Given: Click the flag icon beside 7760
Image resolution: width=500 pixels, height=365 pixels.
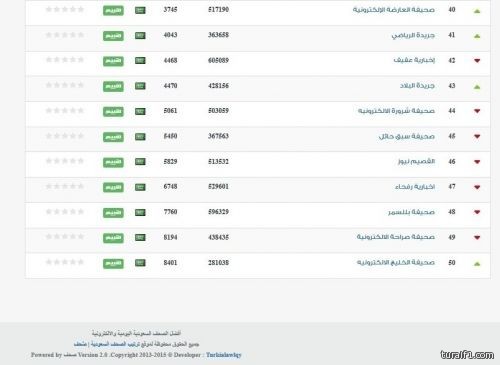Looking at the screenshot, I should coord(140,212).
